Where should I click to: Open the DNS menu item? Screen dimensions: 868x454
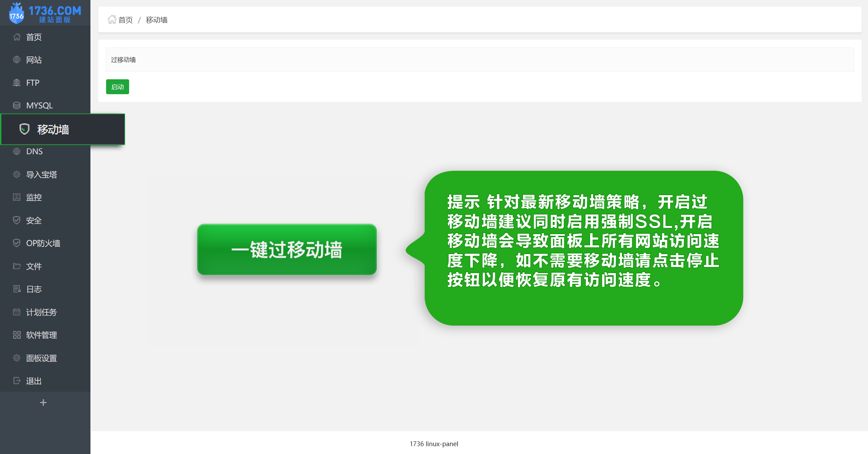[x=45, y=151]
